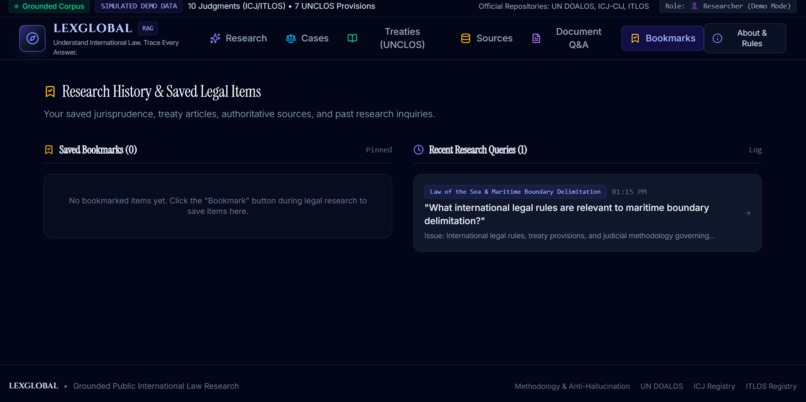Select the Bookmarks tab
The width and height of the screenshot is (806, 402).
click(x=663, y=38)
